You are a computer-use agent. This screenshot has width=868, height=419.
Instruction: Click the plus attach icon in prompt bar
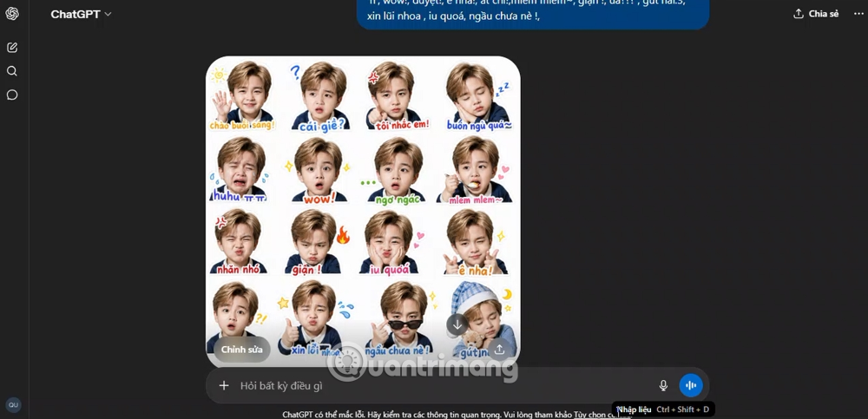pyautogui.click(x=224, y=385)
